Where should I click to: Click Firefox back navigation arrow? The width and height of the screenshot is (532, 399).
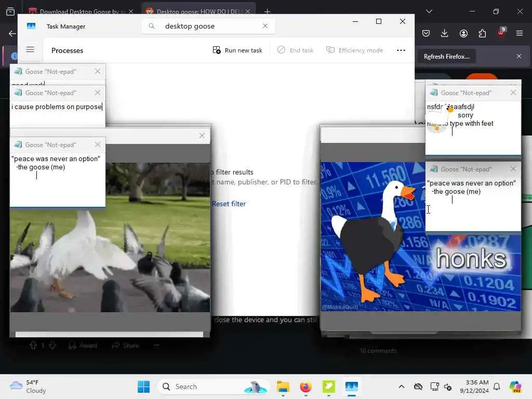(x=12, y=33)
